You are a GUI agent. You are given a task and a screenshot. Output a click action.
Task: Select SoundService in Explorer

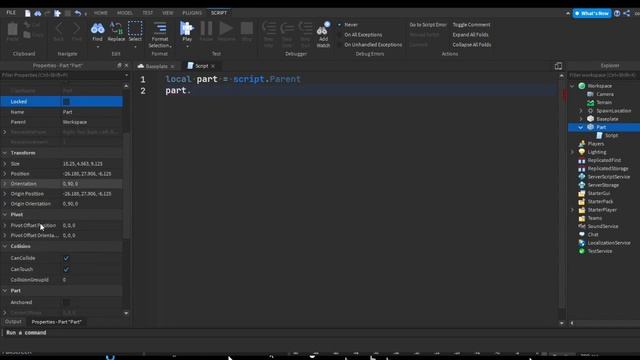click(x=602, y=226)
